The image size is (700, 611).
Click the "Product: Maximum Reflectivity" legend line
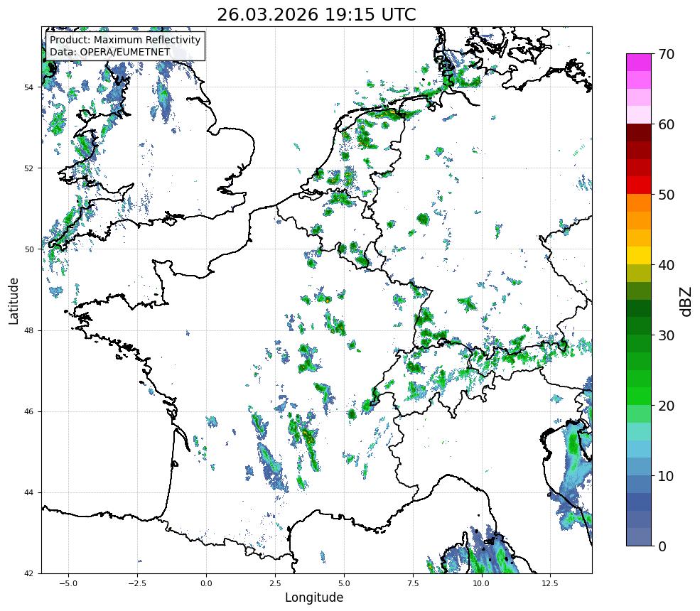click(125, 40)
